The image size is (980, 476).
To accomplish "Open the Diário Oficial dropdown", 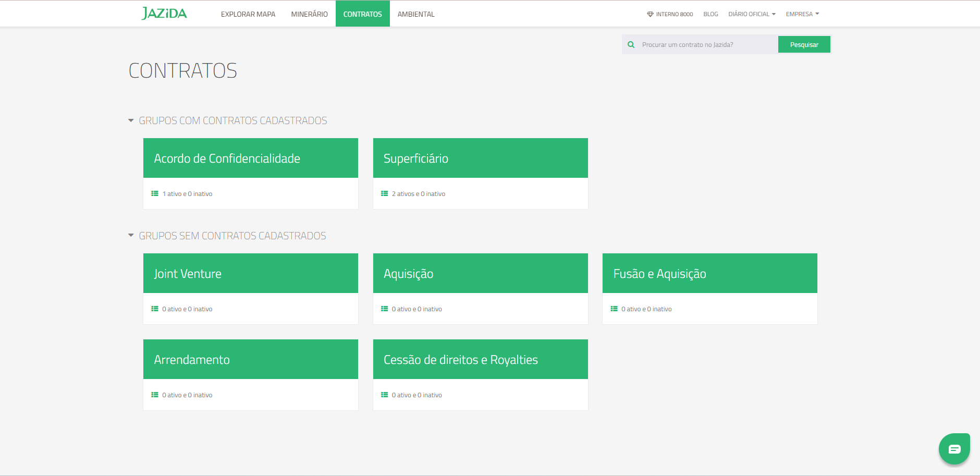I will pyautogui.click(x=752, y=14).
